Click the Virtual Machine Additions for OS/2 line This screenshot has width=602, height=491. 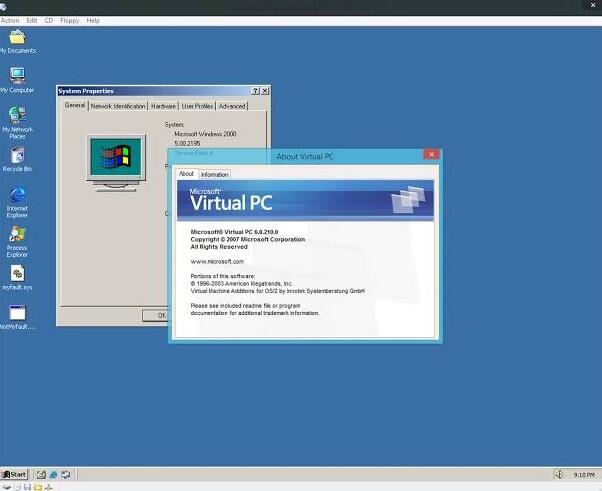coord(278,291)
